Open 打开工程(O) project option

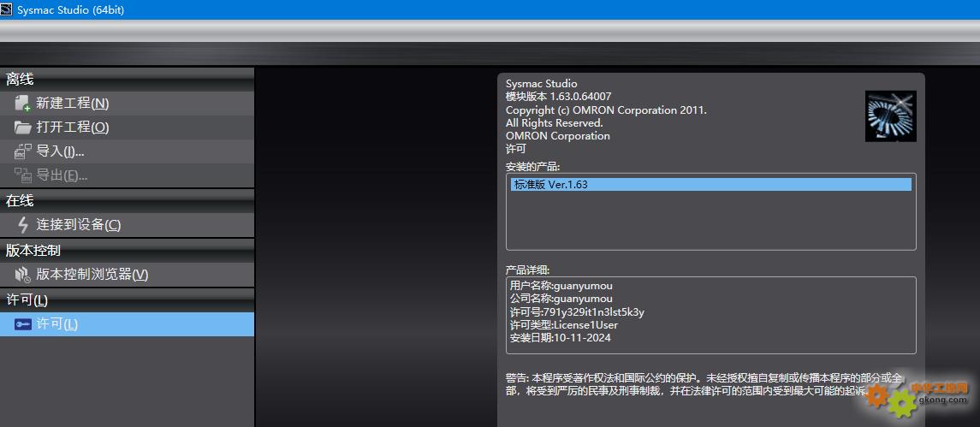click(x=127, y=128)
